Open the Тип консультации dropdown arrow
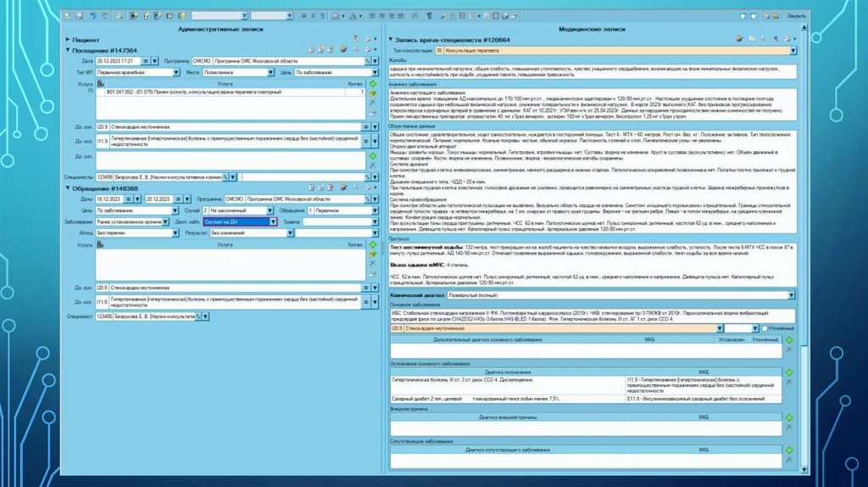Image resolution: width=868 pixels, height=487 pixels. pyautogui.click(x=791, y=51)
